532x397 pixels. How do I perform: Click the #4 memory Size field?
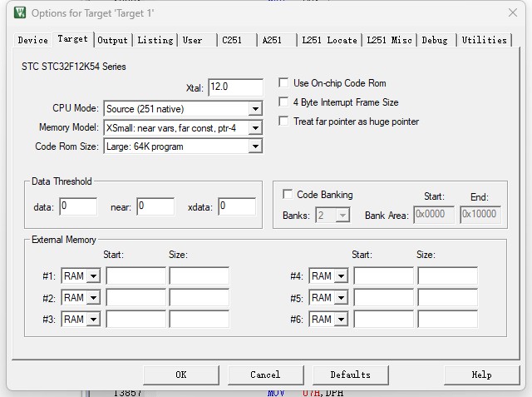(448, 275)
